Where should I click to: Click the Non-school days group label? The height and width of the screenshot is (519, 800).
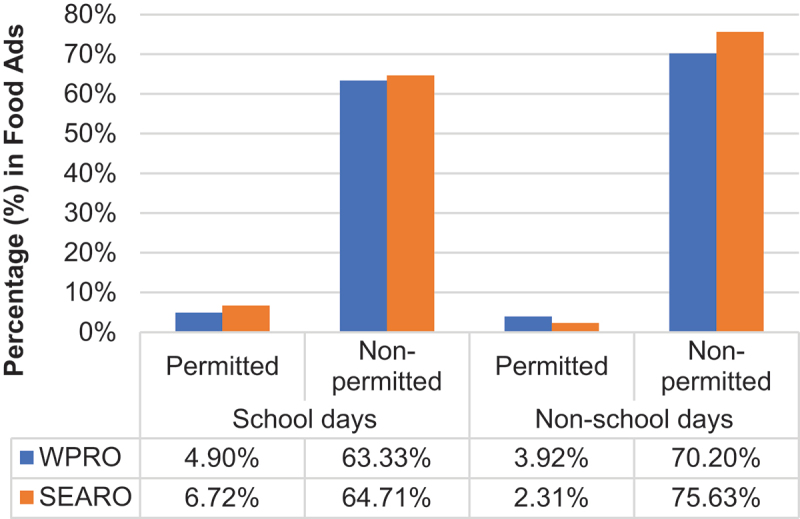pos(633,419)
